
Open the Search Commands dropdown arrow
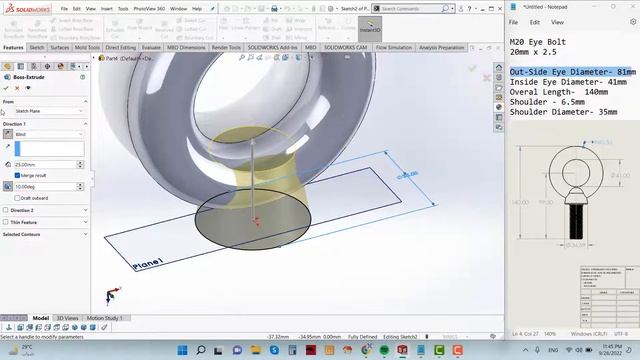[x=452, y=9]
